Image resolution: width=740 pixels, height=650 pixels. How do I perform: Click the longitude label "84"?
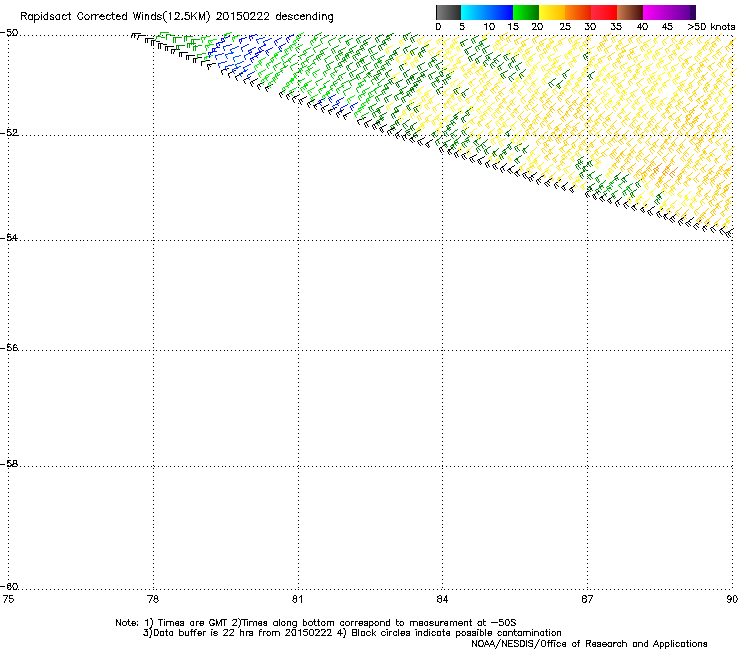(442, 599)
